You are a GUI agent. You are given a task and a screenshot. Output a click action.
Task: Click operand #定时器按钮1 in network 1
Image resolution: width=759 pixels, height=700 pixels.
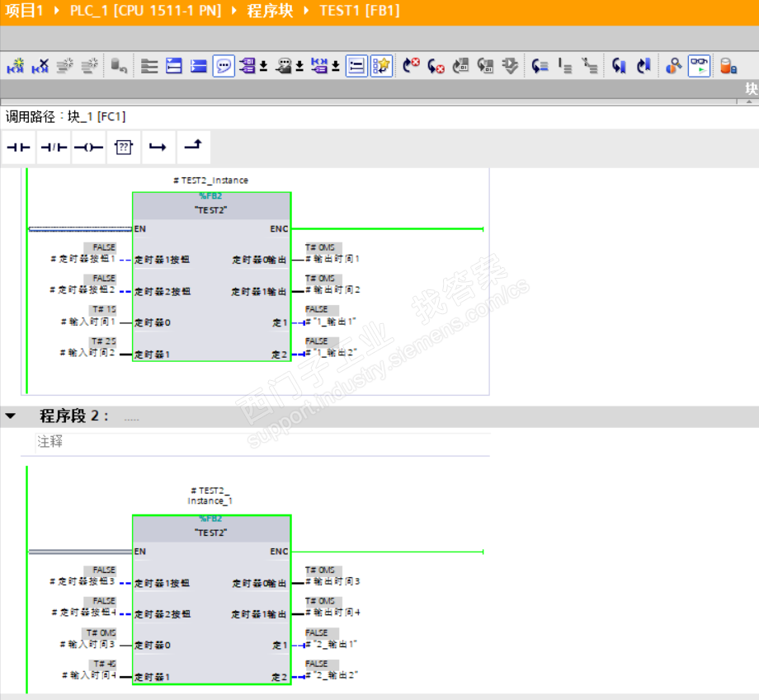tap(82, 259)
